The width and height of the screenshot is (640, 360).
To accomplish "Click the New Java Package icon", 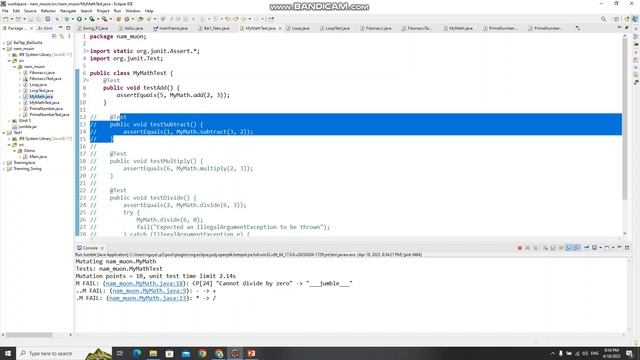I will [x=118, y=19].
